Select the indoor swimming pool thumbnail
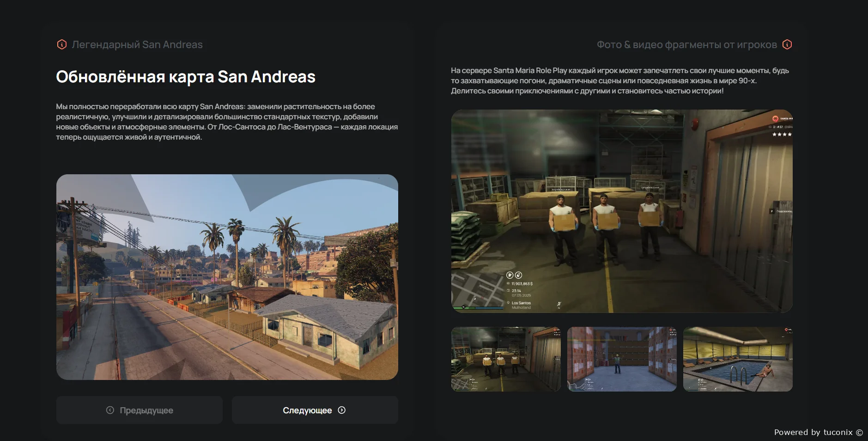 (738, 359)
